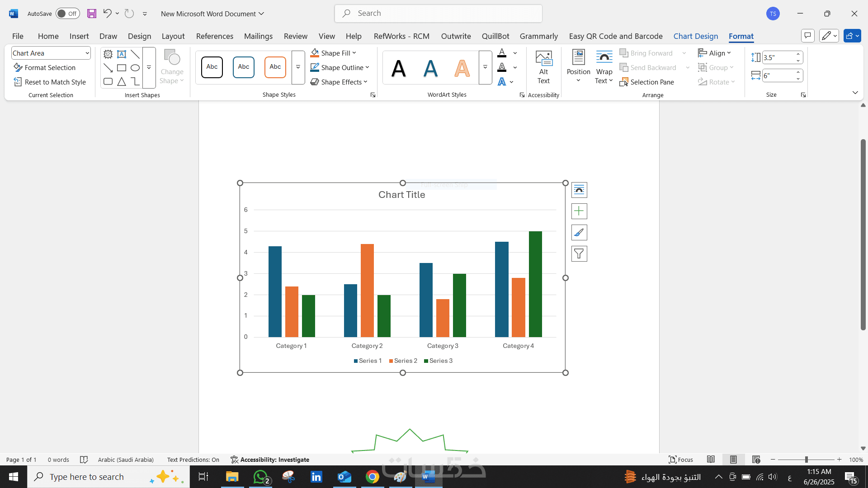The height and width of the screenshot is (488, 868).
Task: Select the oval shape in Insert Shapes
Action: point(135,68)
